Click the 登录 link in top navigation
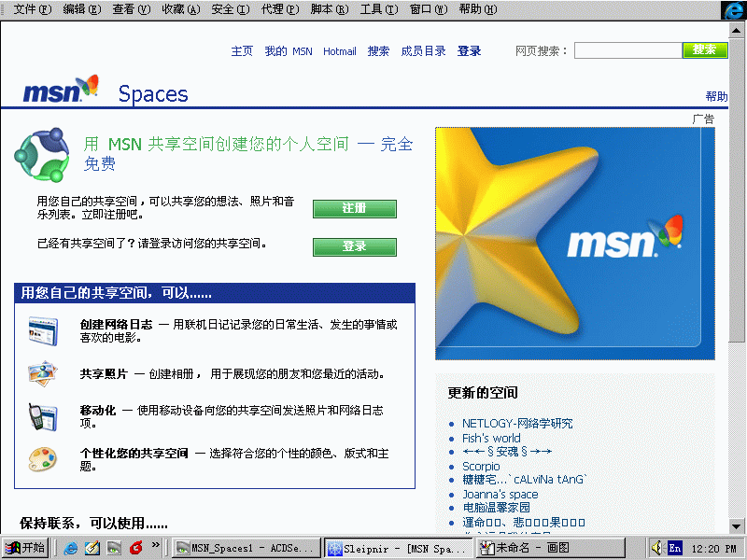This screenshot has width=747, height=560. click(x=470, y=51)
